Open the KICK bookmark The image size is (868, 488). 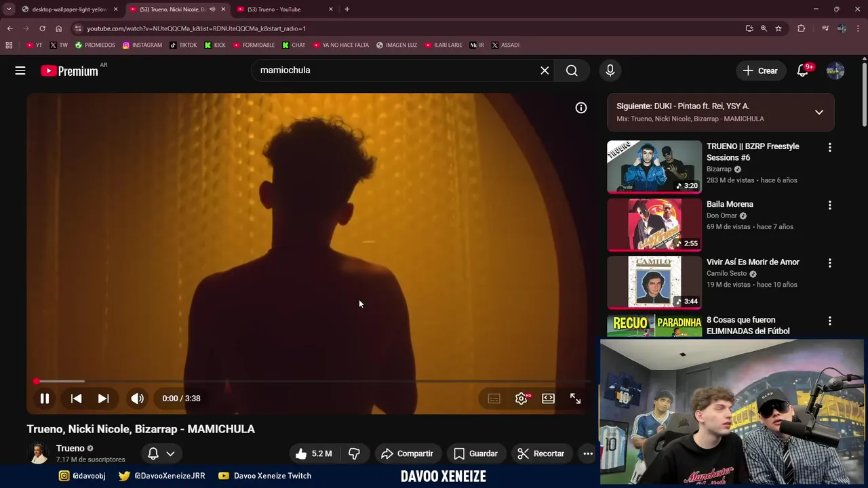click(x=215, y=45)
